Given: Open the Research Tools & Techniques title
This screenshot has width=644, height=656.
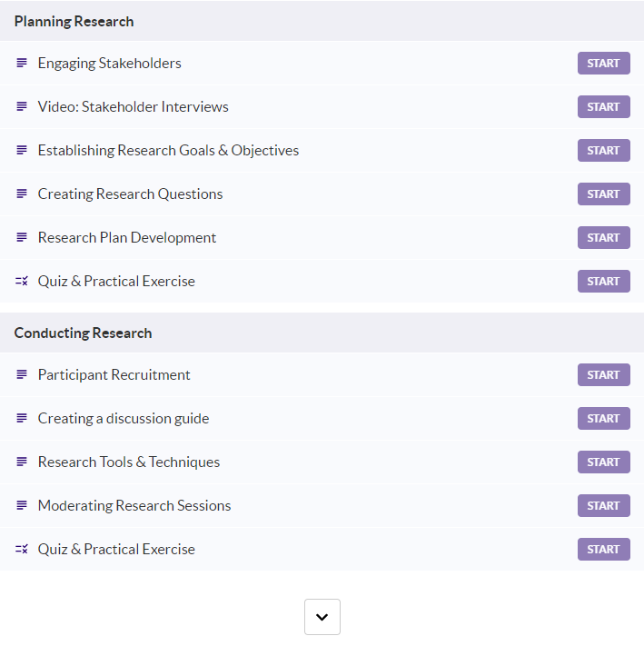Looking at the screenshot, I should click(x=129, y=462).
